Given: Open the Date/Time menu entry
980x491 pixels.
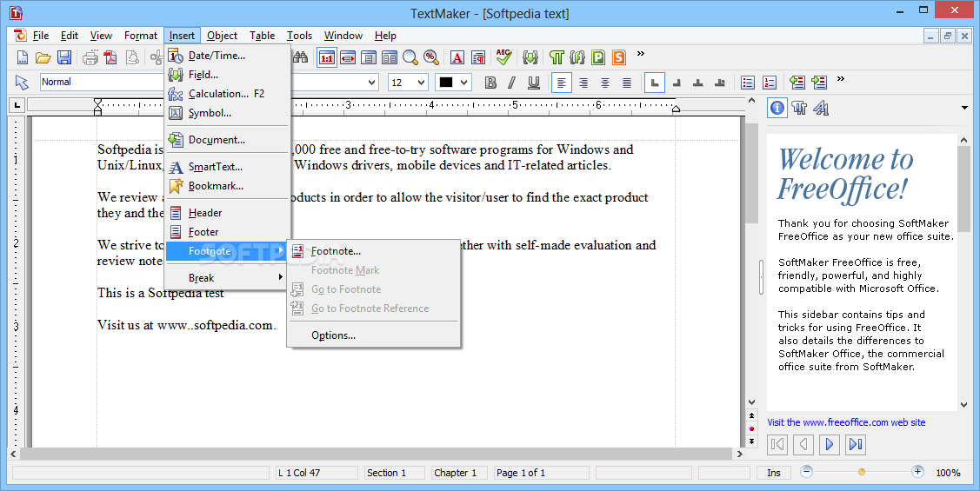Looking at the screenshot, I should coord(228,56).
